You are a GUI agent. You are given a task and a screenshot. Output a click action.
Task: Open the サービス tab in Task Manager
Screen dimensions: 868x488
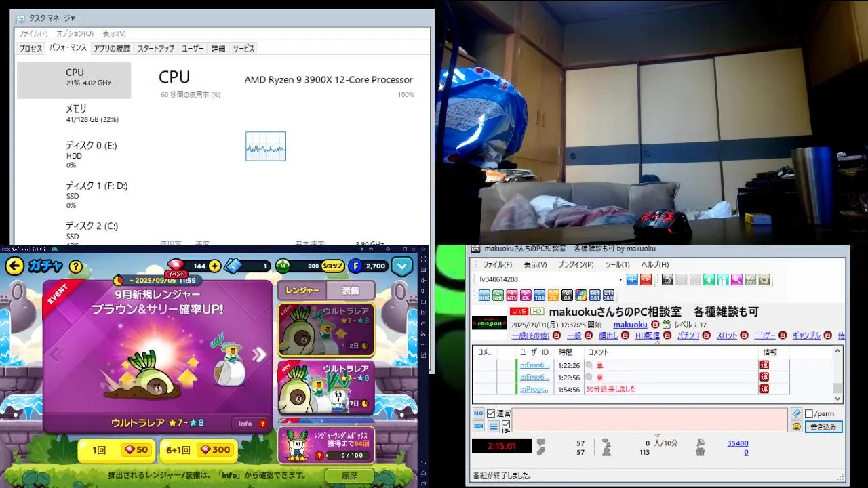243,48
